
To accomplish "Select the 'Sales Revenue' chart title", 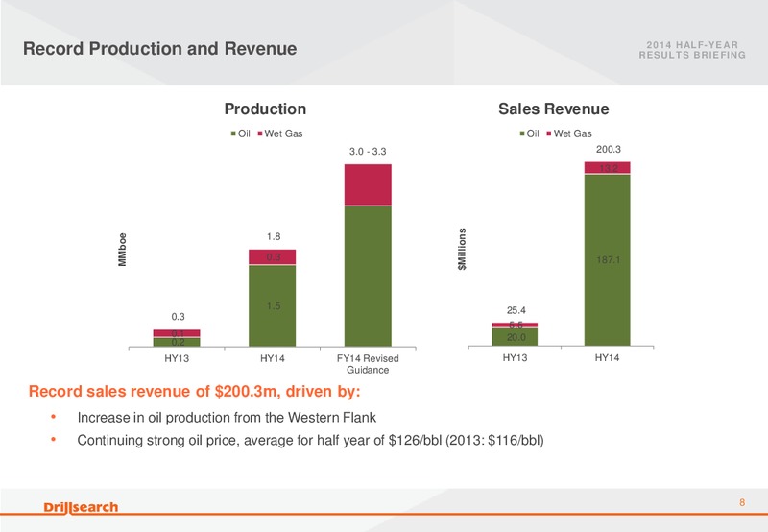I will 554,109.
